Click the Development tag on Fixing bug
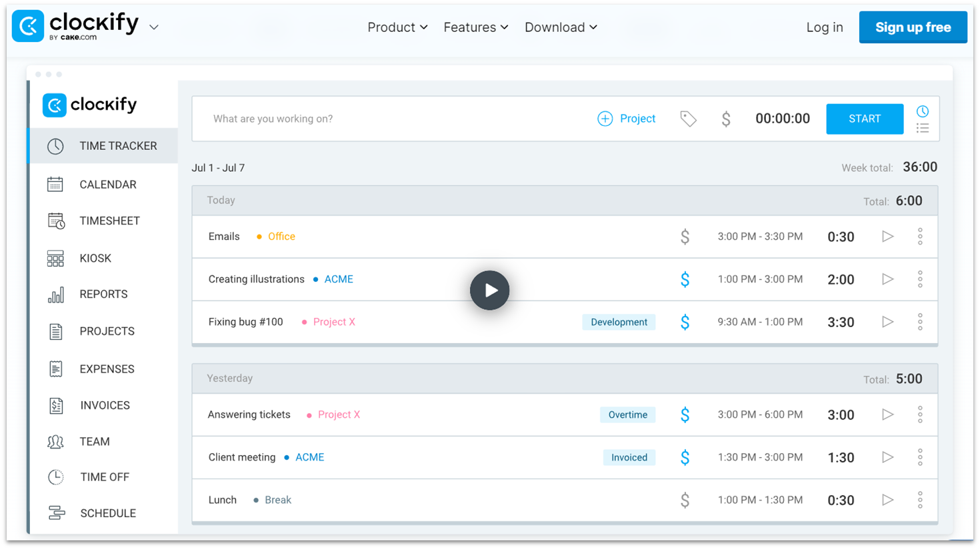980x549 pixels. coord(619,322)
